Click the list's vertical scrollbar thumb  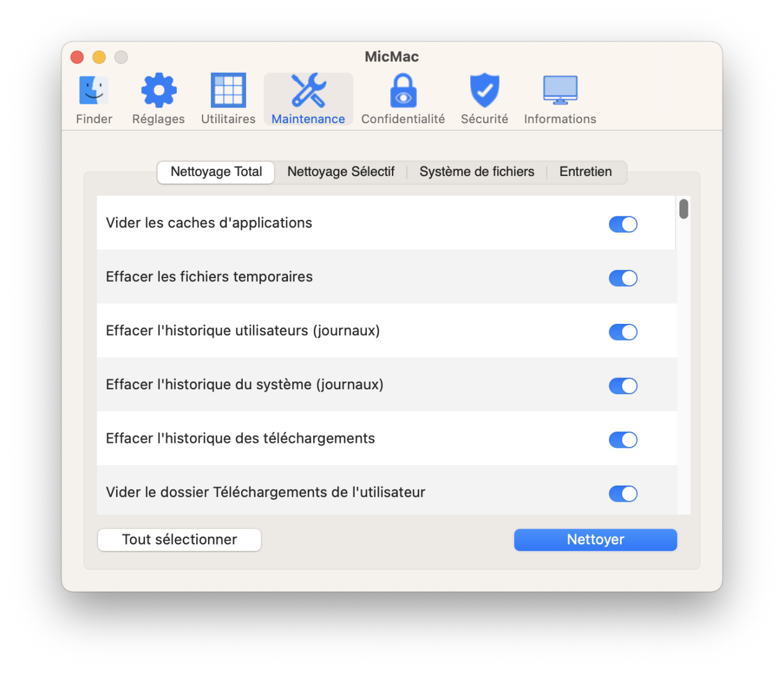pyautogui.click(x=684, y=209)
